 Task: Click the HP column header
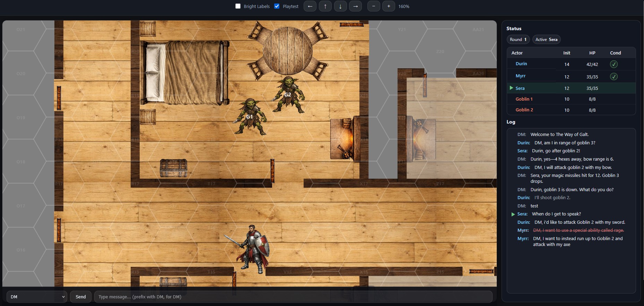pyautogui.click(x=592, y=53)
